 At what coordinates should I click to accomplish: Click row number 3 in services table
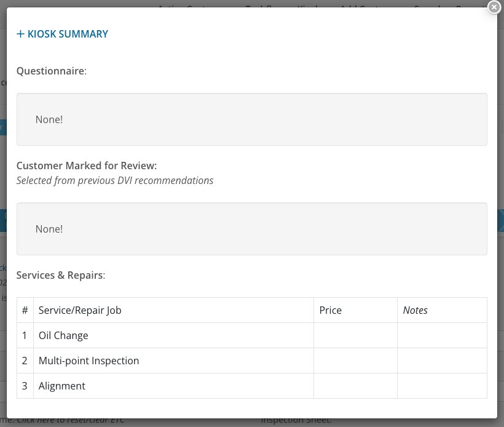[25, 386]
